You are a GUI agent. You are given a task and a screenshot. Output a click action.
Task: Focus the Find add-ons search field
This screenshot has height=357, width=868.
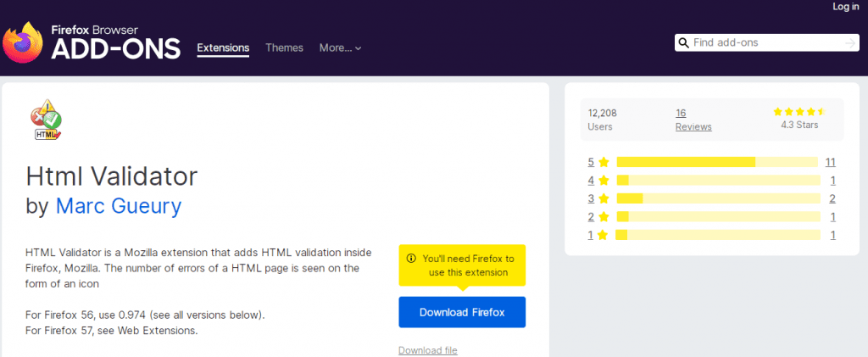tap(766, 42)
